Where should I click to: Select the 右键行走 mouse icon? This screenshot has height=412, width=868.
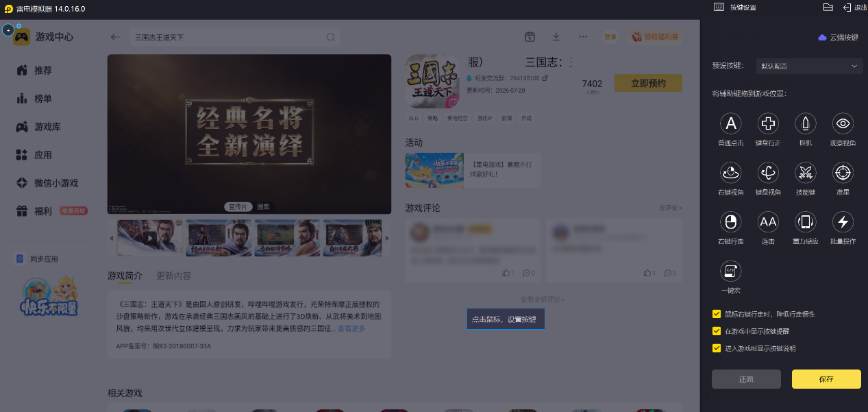[x=731, y=221]
